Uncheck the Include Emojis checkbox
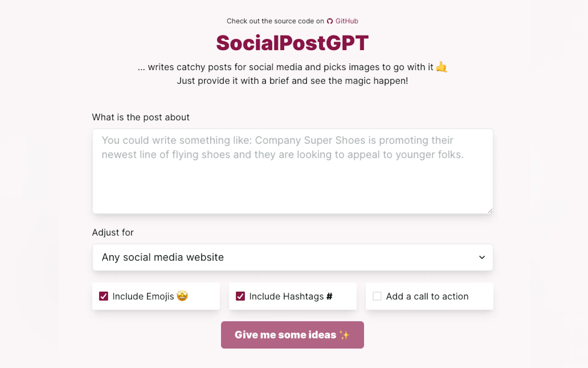 coord(103,296)
